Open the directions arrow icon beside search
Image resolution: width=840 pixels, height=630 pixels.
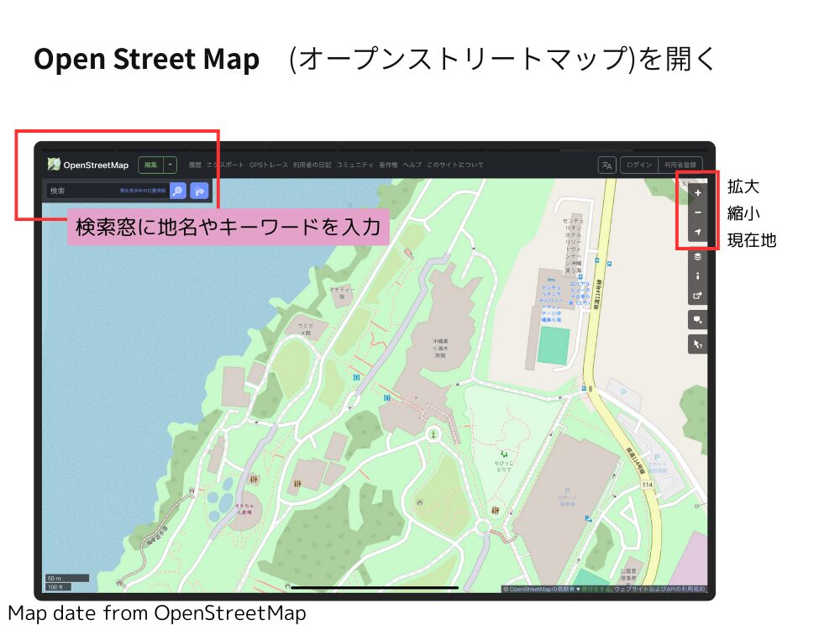[199, 191]
